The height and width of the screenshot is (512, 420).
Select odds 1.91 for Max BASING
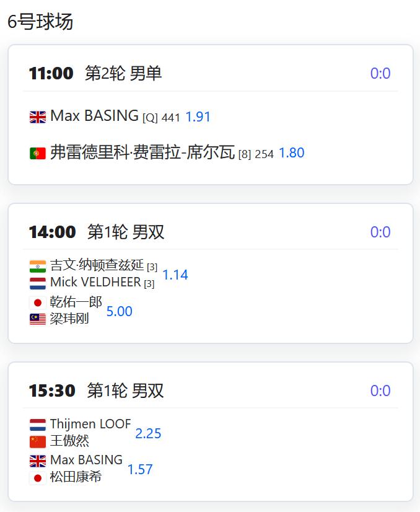coord(198,117)
